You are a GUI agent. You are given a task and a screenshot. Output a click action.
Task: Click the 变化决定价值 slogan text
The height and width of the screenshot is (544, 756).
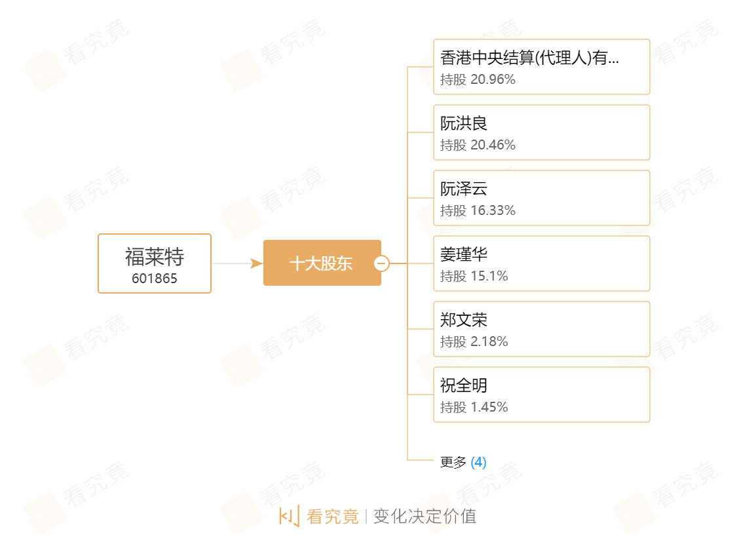(425, 516)
